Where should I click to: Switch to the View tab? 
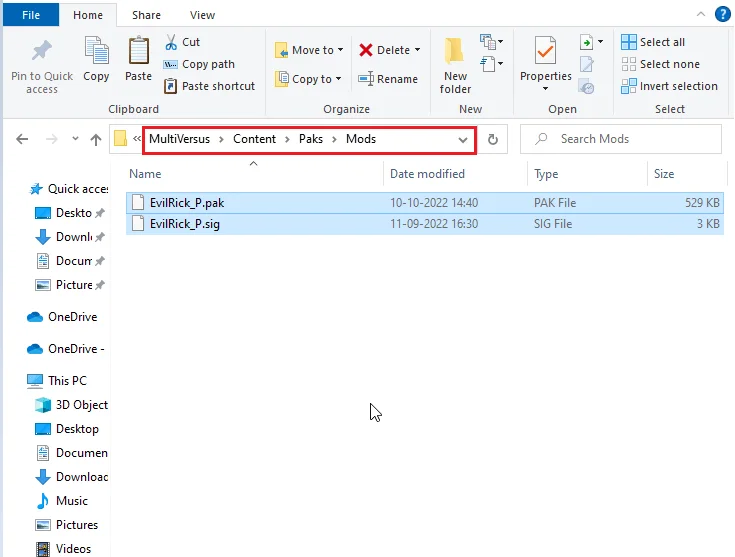(x=202, y=15)
